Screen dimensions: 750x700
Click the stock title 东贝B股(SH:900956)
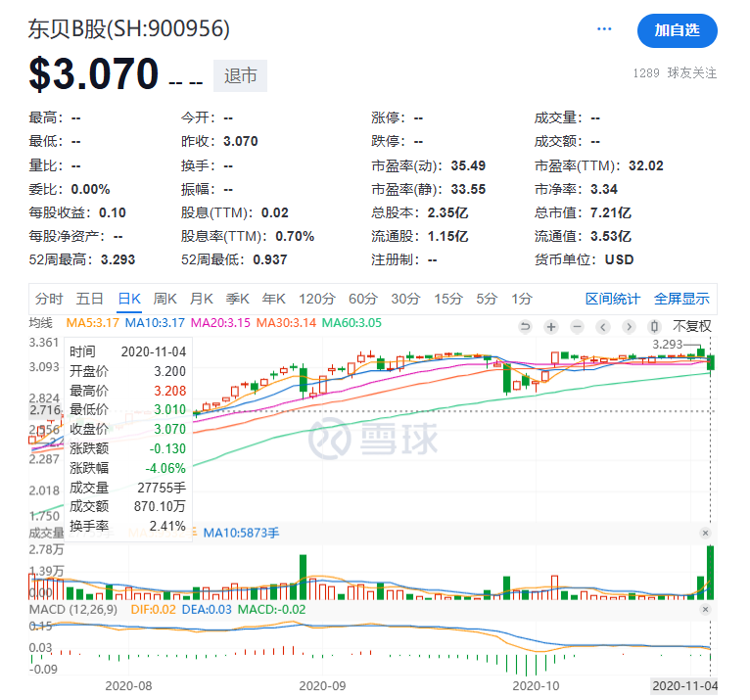click(128, 28)
